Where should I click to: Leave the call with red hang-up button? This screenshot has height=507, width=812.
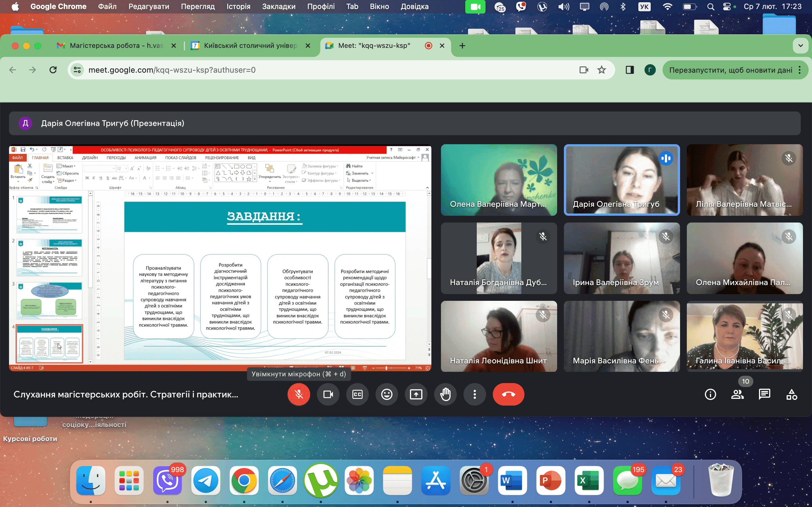click(x=508, y=394)
